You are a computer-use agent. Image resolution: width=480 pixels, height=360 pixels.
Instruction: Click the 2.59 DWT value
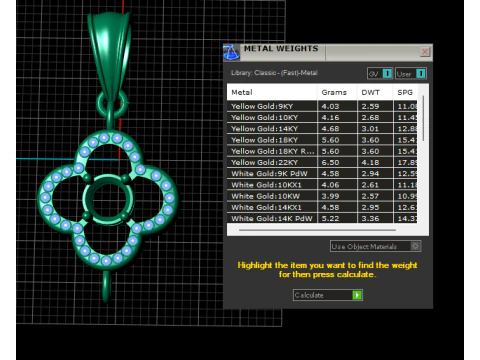click(370, 106)
